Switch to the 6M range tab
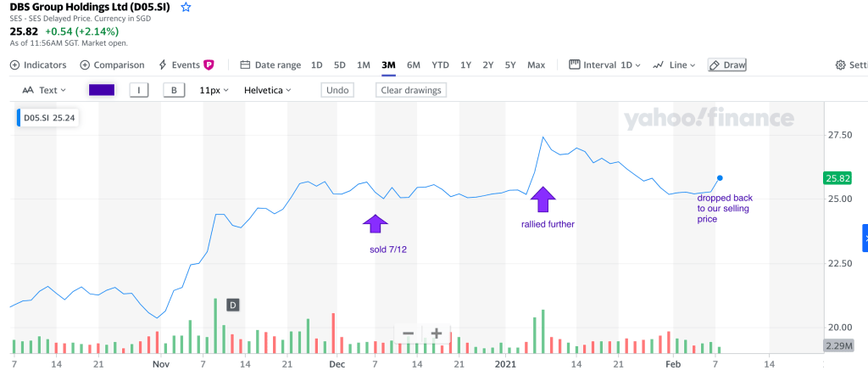The width and height of the screenshot is (868, 387). (x=414, y=64)
